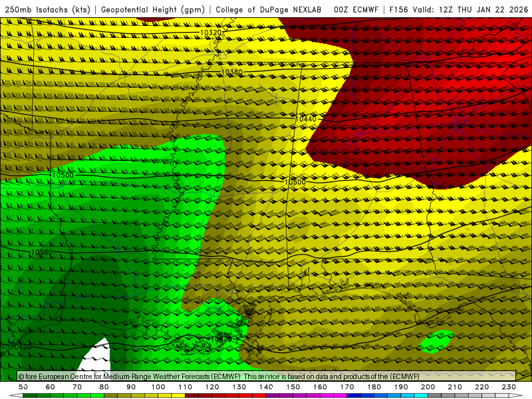Click the legend value 160
The height and width of the screenshot is (399, 532).
point(320,387)
